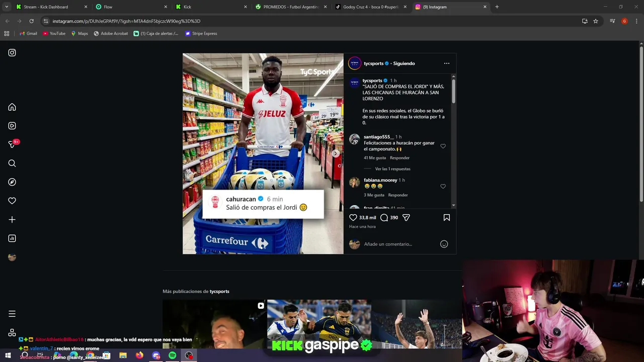Open Instagram home feed icon
The height and width of the screenshot is (362, 644).
click(x=12, y=107)
